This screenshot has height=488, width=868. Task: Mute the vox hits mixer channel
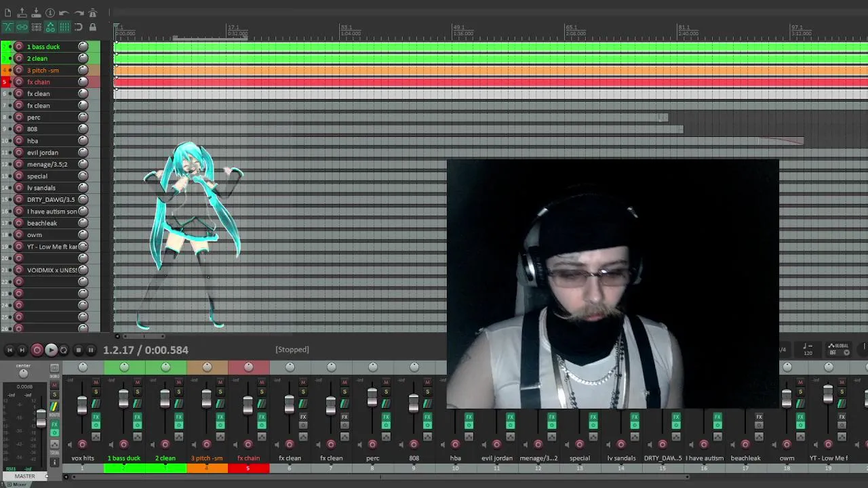(x=96, y=382)
